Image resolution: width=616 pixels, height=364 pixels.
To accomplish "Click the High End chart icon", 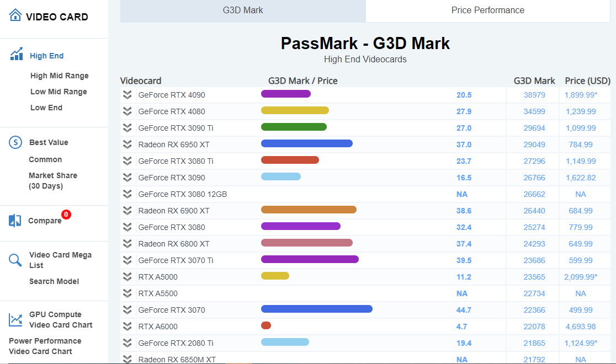I will pyautogui.click(x=17, y=54).
